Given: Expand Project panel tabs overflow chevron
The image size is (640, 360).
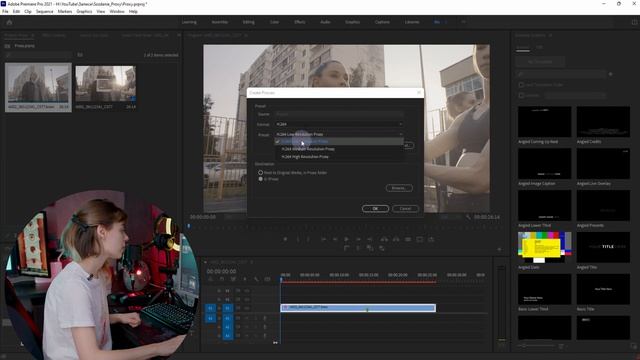Looking at the screenshot, I should (x=179, y=36).
